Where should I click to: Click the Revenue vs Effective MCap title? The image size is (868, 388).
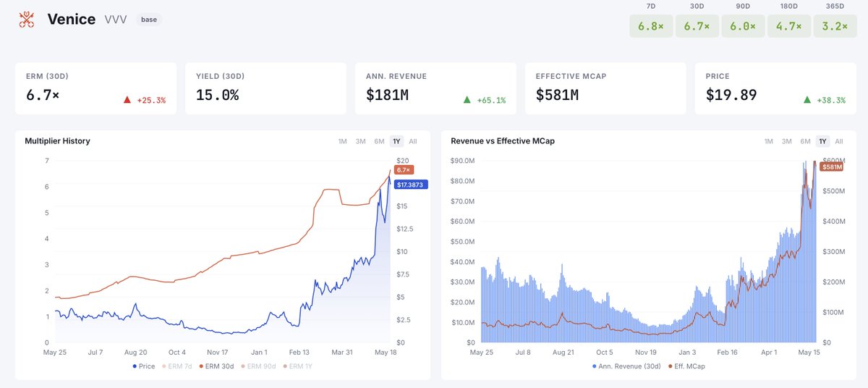pos(503,141)
